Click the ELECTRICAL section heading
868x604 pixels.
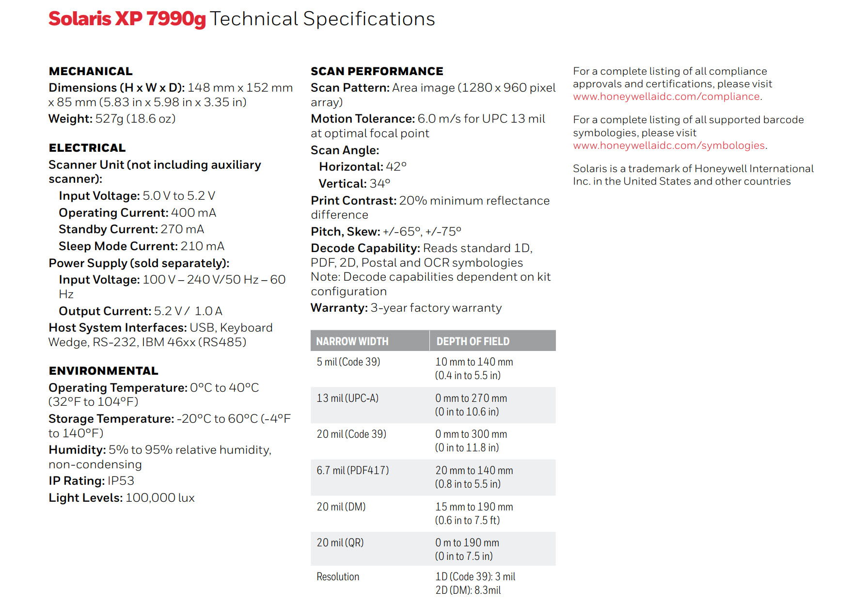87,148
